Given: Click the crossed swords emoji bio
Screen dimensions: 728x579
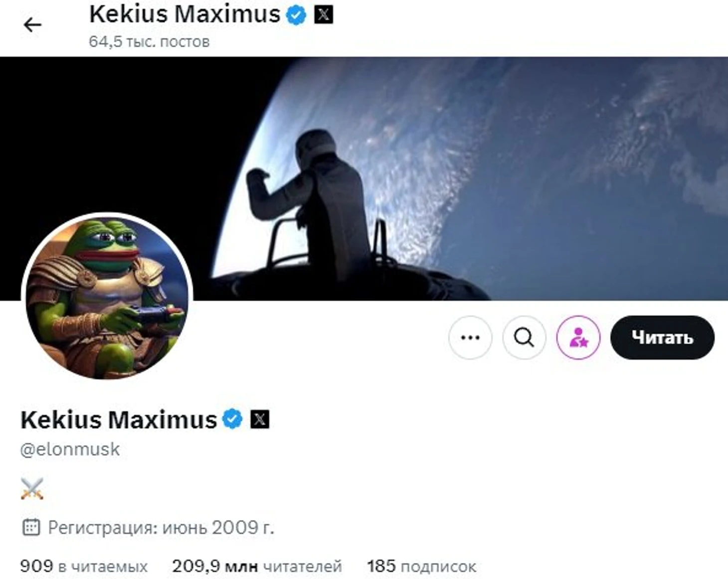Looking at the screenshot, I should (32, 488).
